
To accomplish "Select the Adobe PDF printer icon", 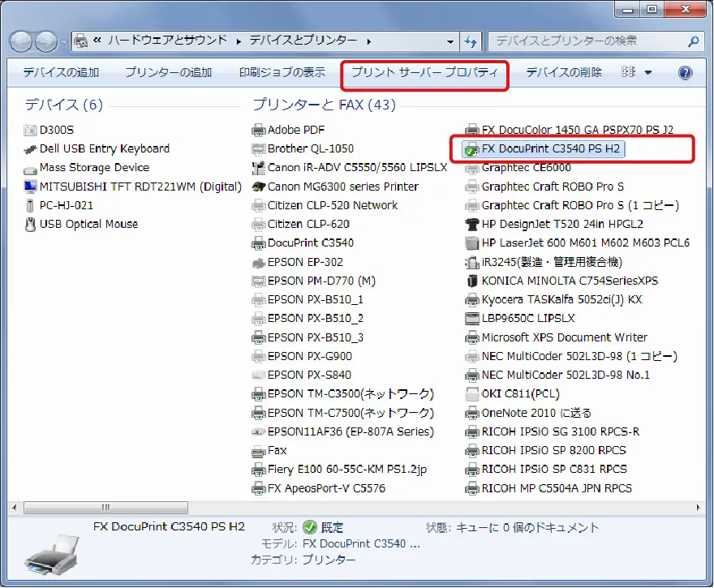I will click(x=259, y=131).
